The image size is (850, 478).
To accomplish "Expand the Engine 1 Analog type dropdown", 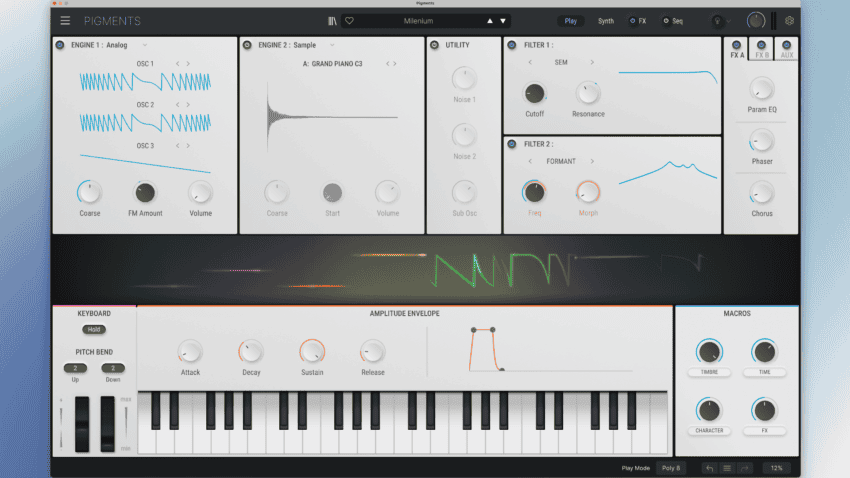I will [x=145, y=45].
